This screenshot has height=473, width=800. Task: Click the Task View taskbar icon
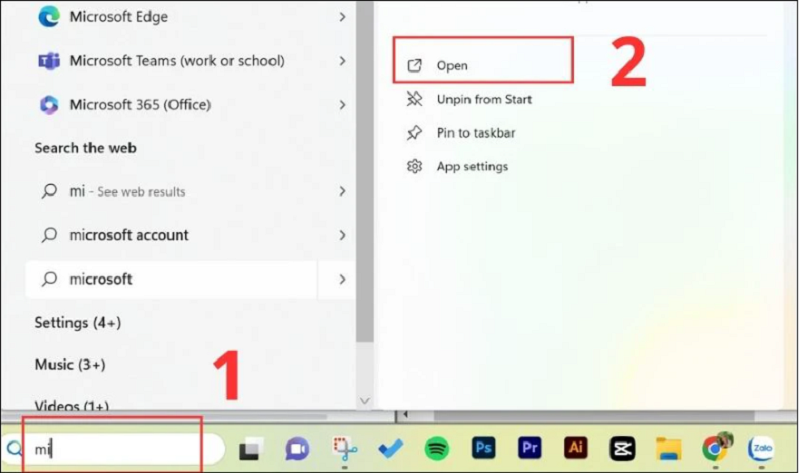[x=251, y=449]
